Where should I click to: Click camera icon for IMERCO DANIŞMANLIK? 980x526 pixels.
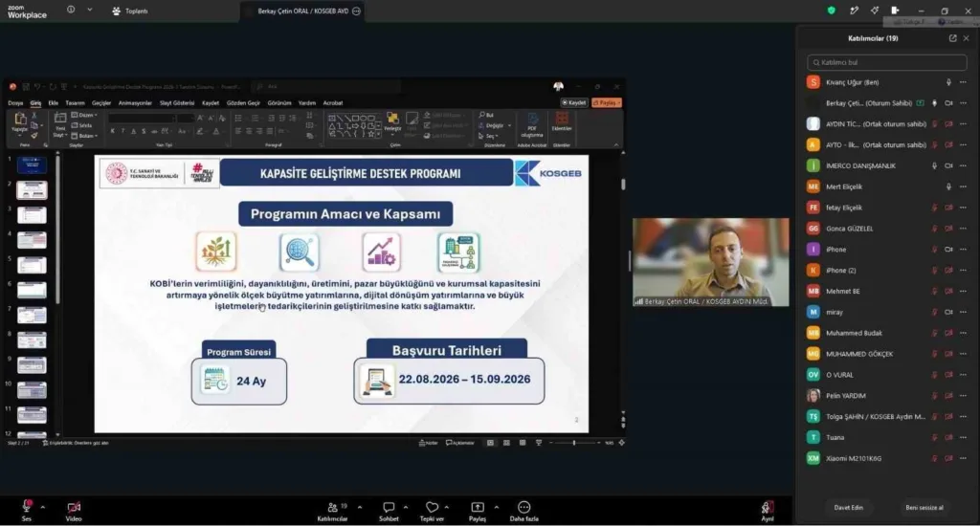coord(948,166)
